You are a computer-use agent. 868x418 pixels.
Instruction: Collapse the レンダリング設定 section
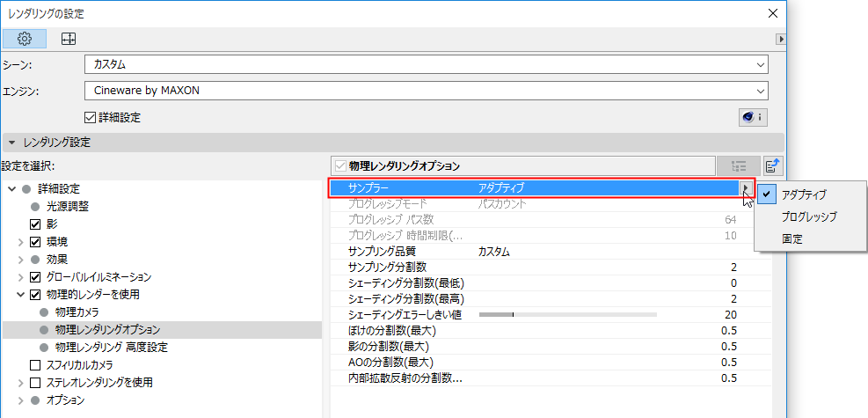12,143
